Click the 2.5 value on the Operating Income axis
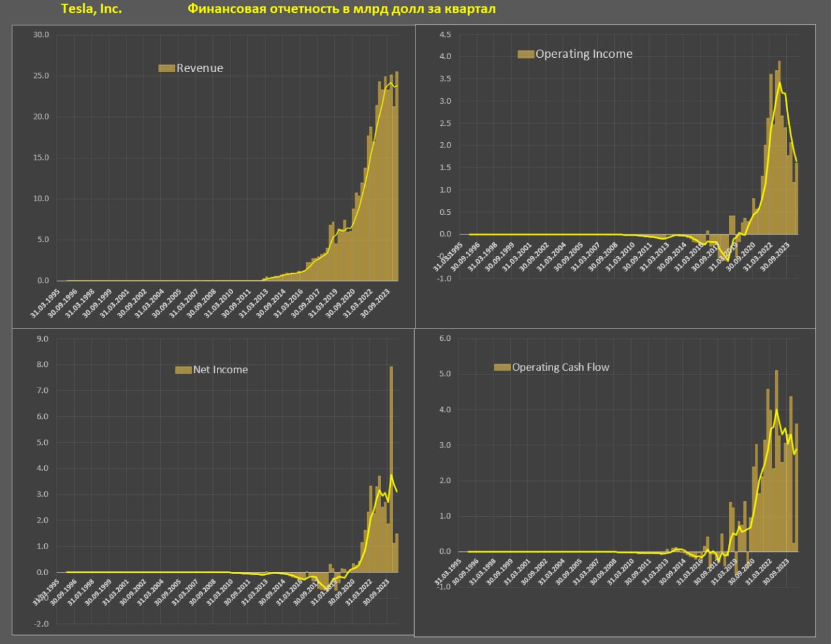This screenshot has width=831, height=644. pos(445,123)
